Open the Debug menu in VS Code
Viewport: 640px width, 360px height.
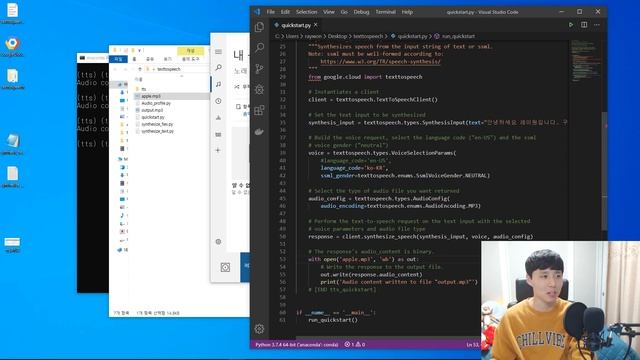click(x=361, y=12)
